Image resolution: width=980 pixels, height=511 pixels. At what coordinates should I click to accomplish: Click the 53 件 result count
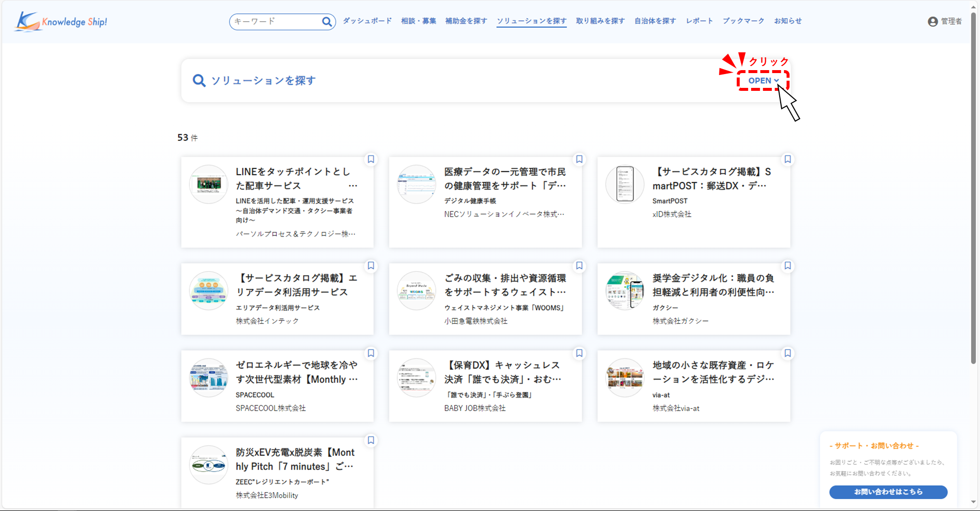188,138
